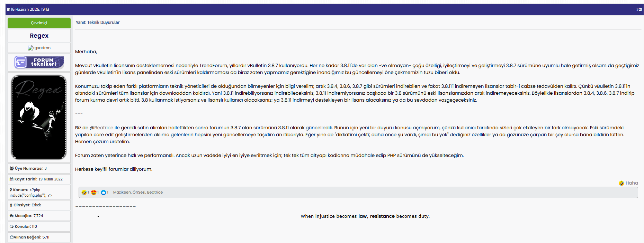This screenshot has height=243, width=644.
Task: Open the Regex avatar picture
Action: (x=39, y=117)
